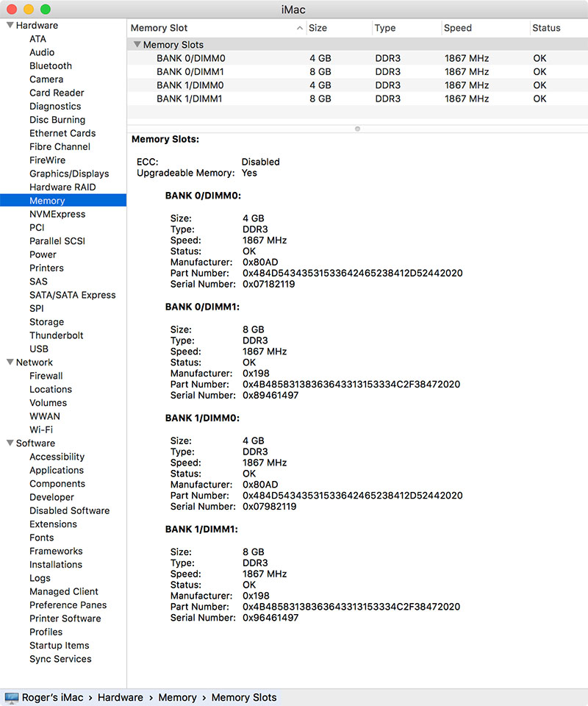Screen dimensions: 588x706
Task: Open the Bluetooth hardware section
Action: point(51,65)
